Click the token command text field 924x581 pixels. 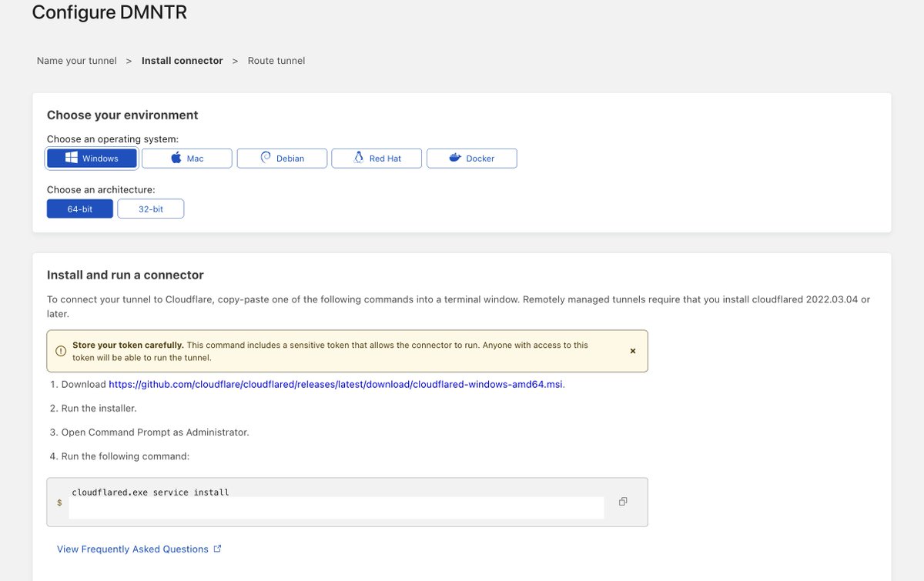click(336, 507)
